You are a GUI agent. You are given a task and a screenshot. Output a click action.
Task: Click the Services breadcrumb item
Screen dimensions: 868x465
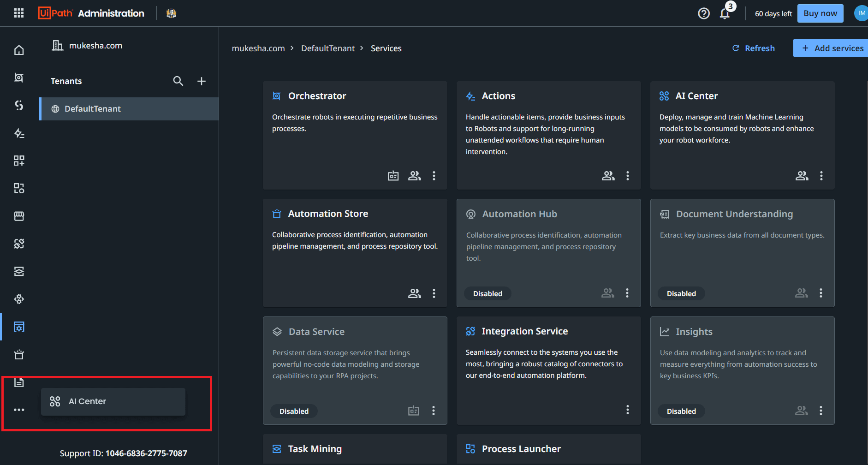[x=386, y=48]
